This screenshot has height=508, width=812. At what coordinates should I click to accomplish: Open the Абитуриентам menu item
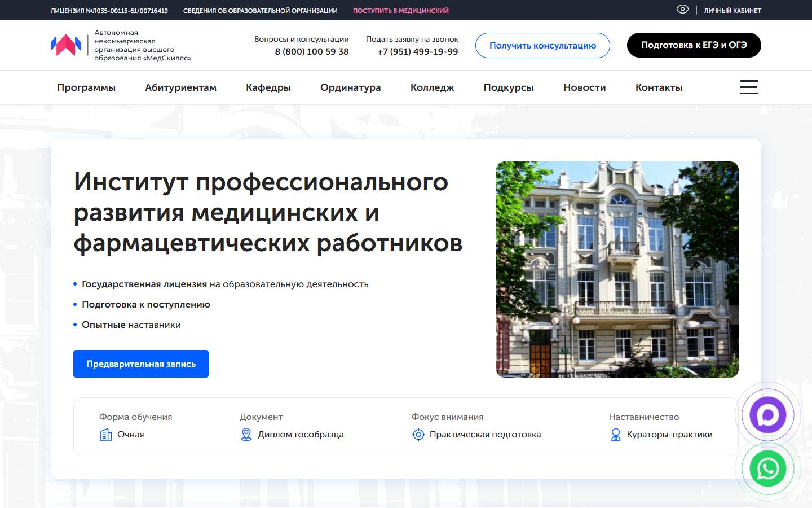pos(180,87)
